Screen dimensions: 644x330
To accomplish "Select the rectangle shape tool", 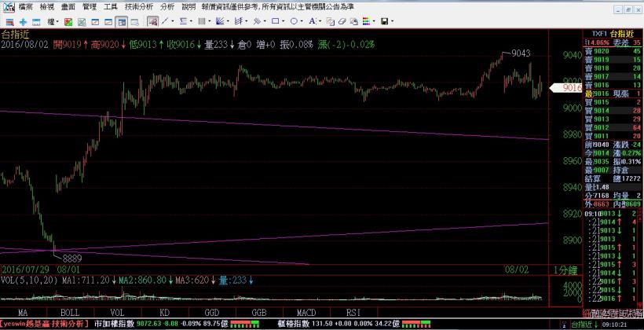I will [277, 21].
